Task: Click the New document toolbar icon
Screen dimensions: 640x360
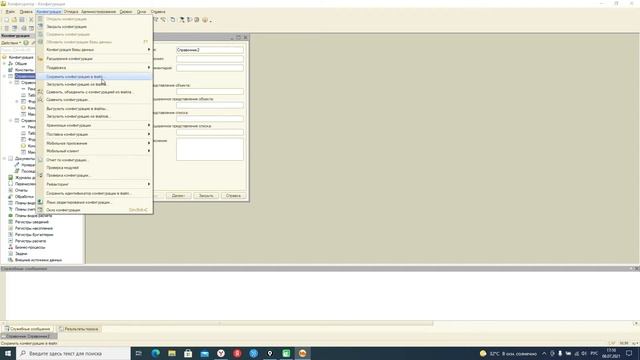Action: pyautogui.click(x=6, y=20)
